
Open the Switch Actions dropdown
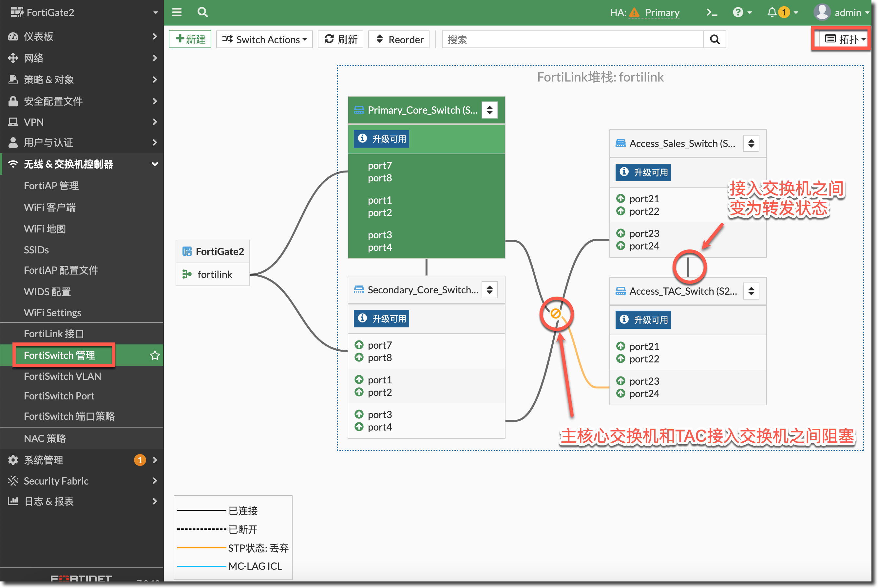264,39
